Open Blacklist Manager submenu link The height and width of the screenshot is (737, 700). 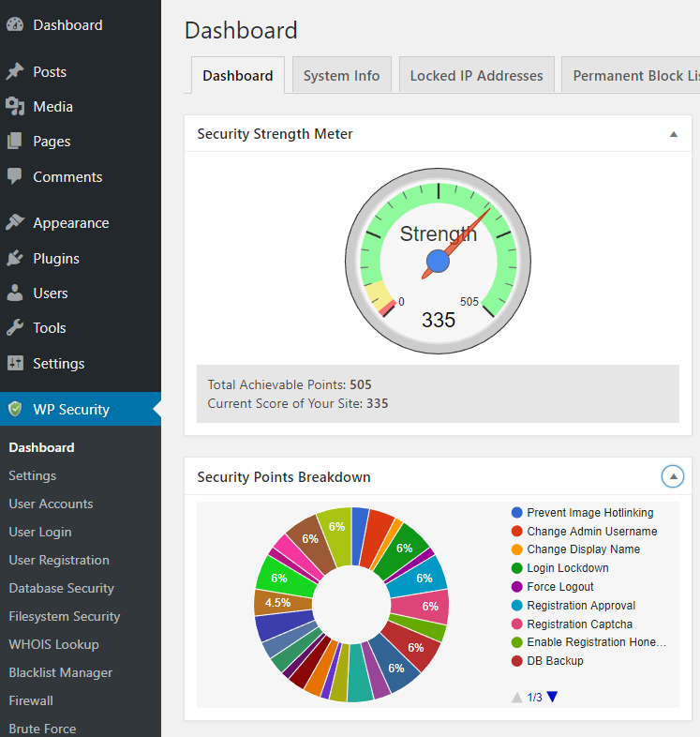coord(61,672)
